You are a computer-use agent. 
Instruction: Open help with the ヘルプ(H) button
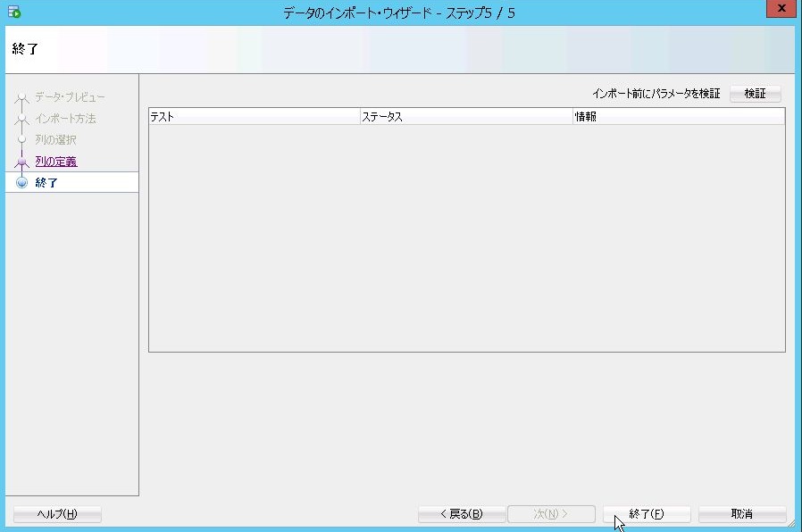(x=57, y=514)
